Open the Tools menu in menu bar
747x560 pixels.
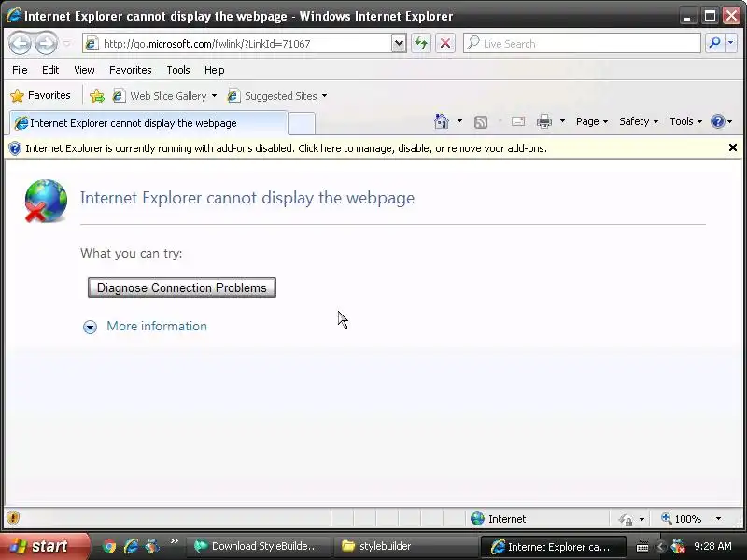[178, 70]
